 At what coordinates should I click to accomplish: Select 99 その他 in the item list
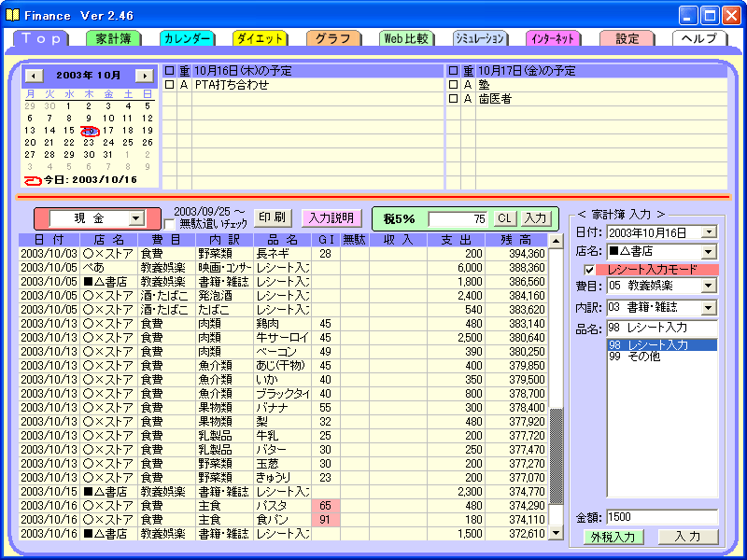coord(662,357)
